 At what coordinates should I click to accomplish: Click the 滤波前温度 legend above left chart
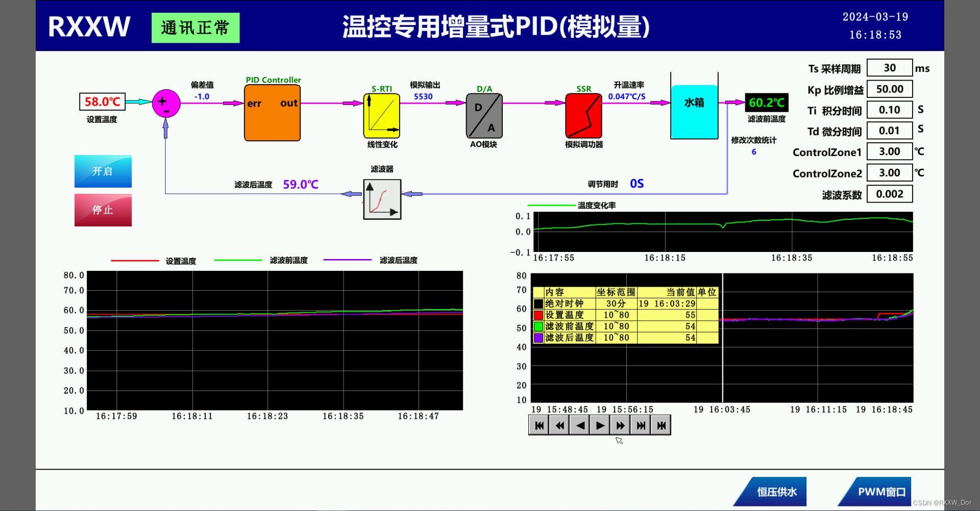(289, 261)
